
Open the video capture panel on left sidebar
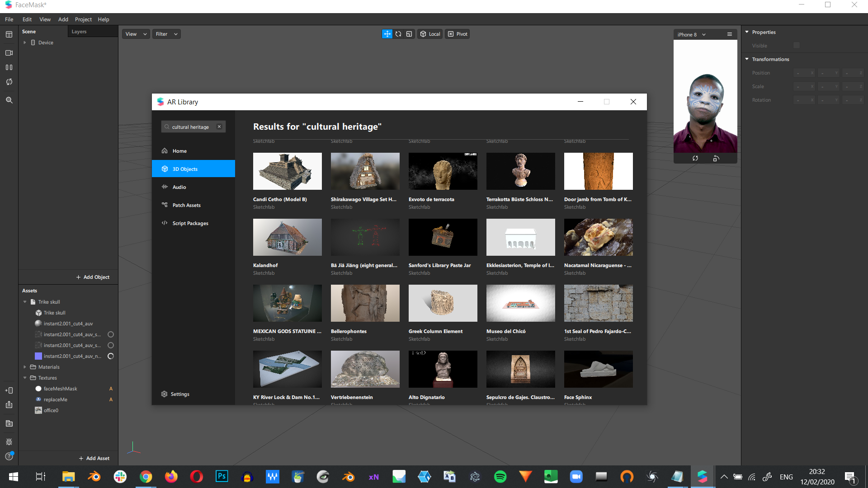point(9,52)
